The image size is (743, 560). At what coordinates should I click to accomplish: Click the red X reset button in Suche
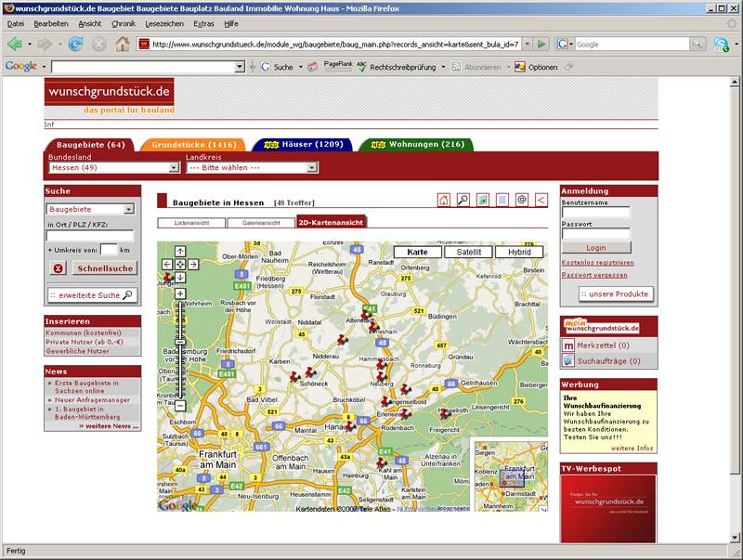point(58,268)
